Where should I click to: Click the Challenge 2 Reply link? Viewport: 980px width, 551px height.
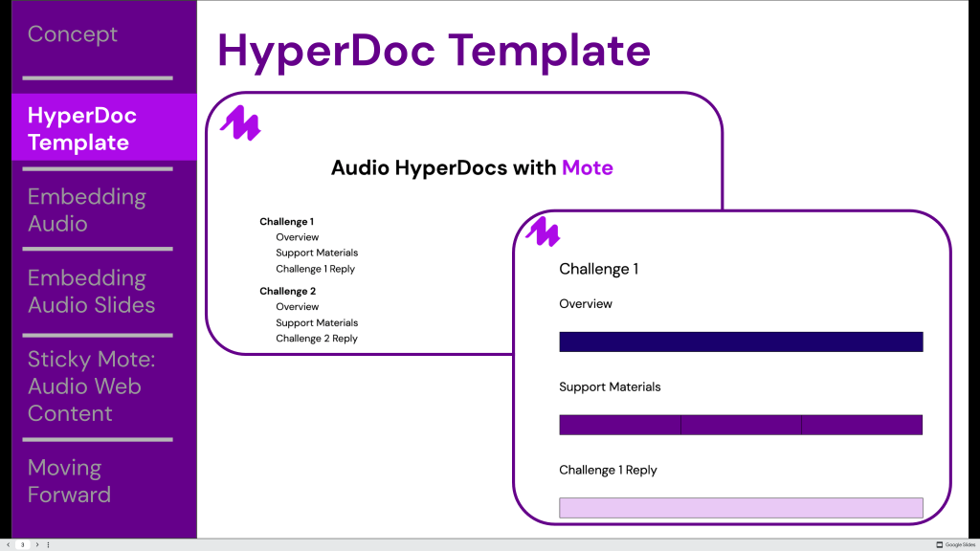(x=317, y=338)
